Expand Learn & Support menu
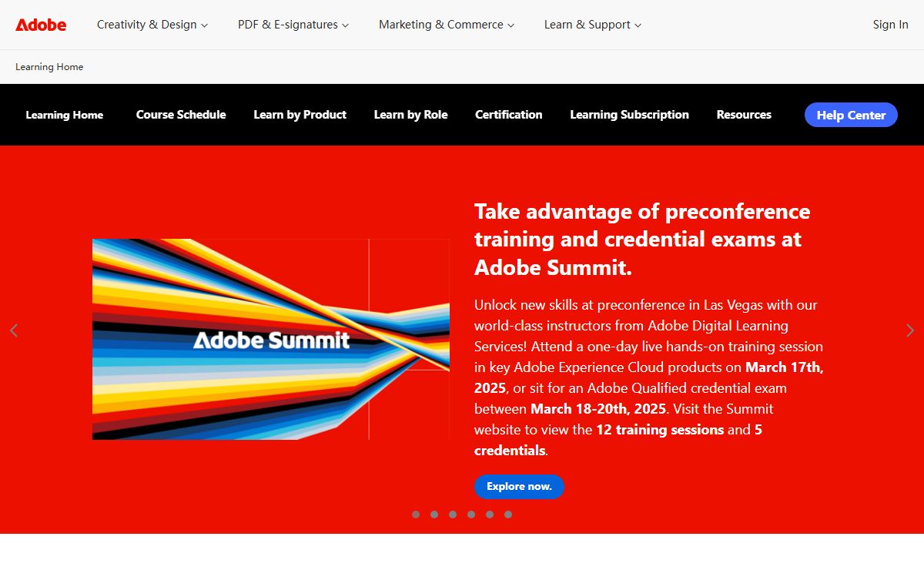The height and width of the screenshot is (570, 924). tap(593, 25)
